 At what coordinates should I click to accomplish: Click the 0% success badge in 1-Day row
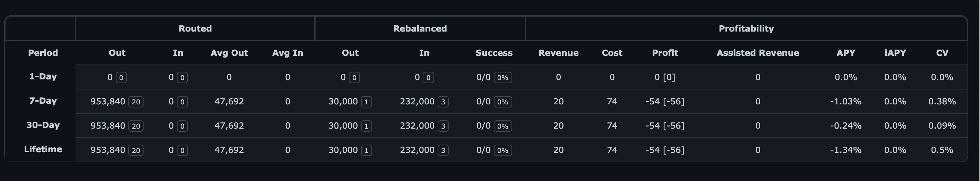(502, 78)
